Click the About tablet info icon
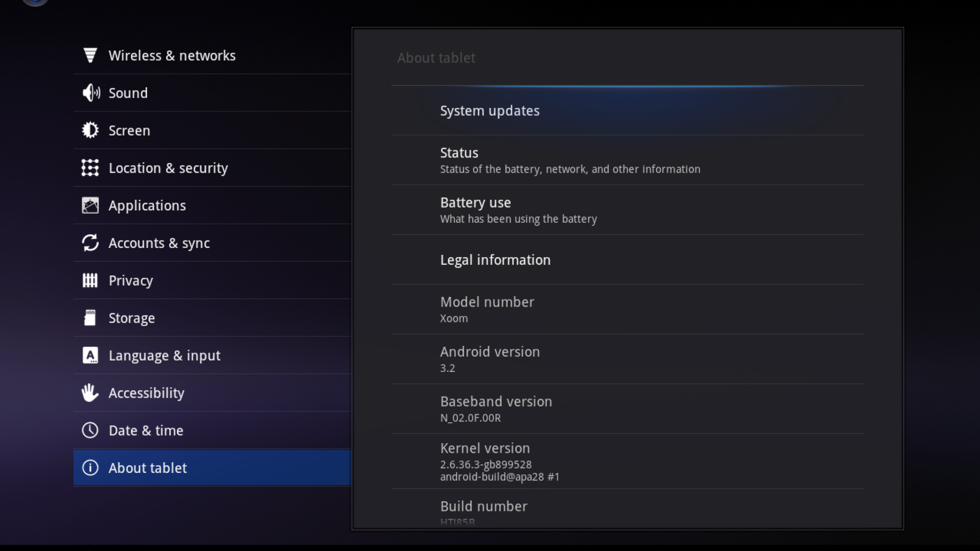Image resolution: width=980 pixels, height=551 pixels. click(x=90, y=468)
